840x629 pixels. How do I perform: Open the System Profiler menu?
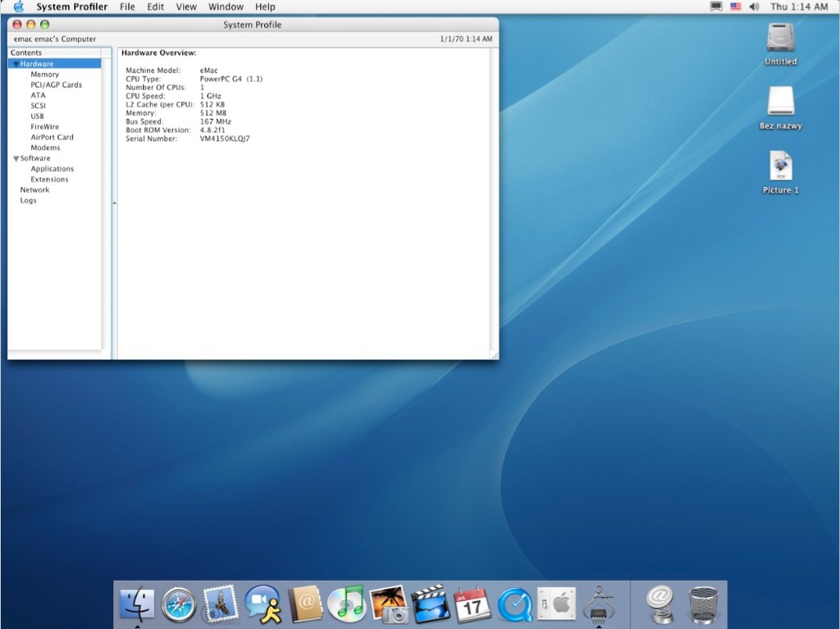click(x=72, y=7)
